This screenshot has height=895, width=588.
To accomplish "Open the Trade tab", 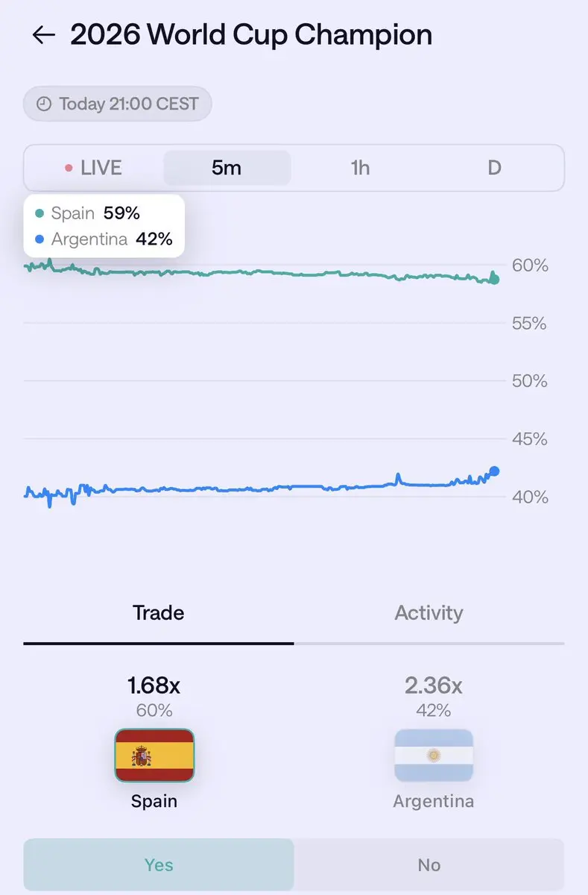I will pos(158,613).
